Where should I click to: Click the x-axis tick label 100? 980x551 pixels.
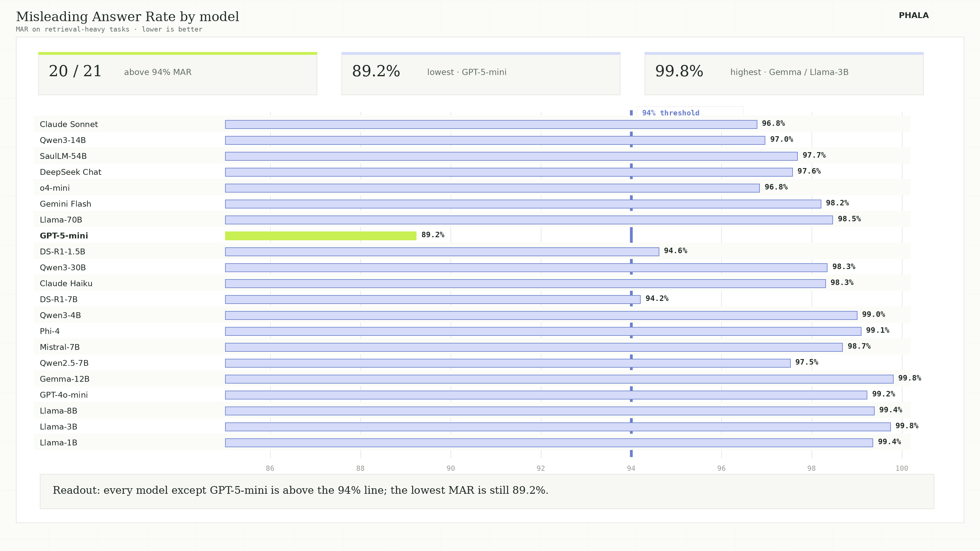pyautogui.click(x=902, y=468)
